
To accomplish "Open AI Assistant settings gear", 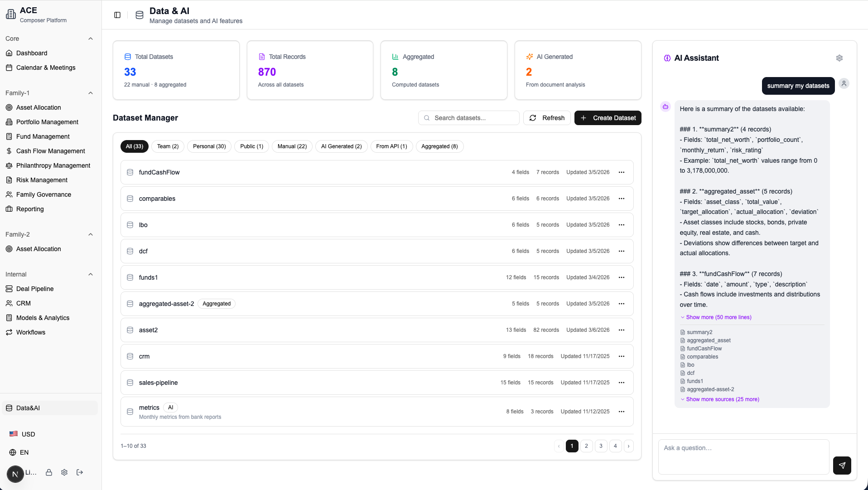I will tap(839, 58).
